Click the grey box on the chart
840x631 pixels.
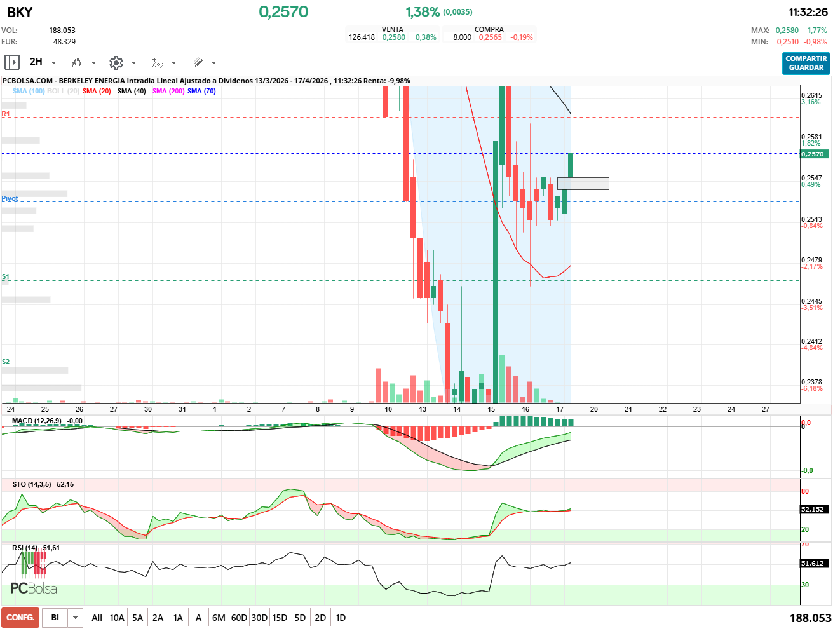(583, 184)
